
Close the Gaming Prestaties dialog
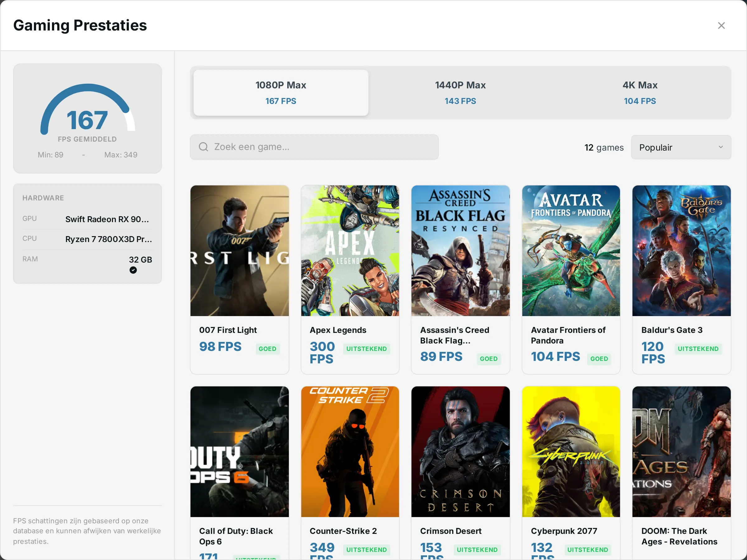(721, 26)
